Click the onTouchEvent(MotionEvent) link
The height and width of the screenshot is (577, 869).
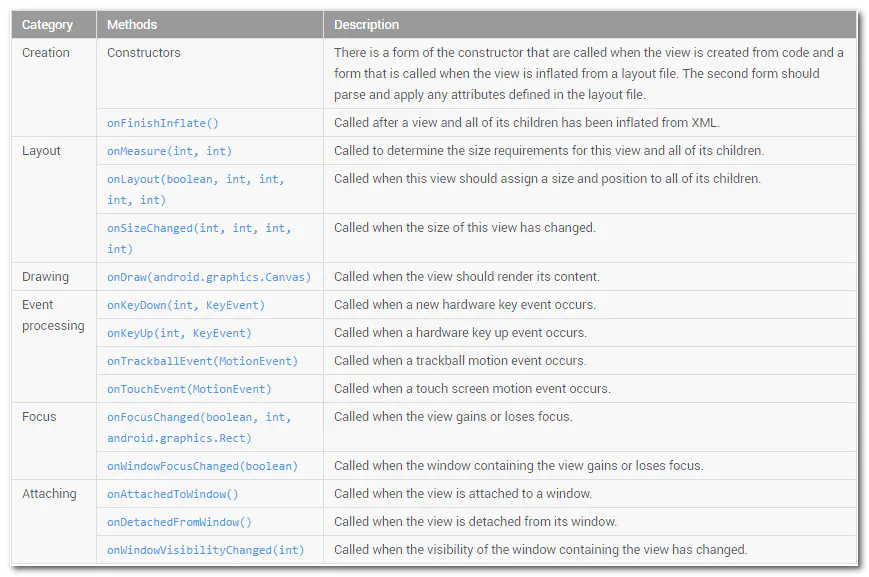[189, 389]
